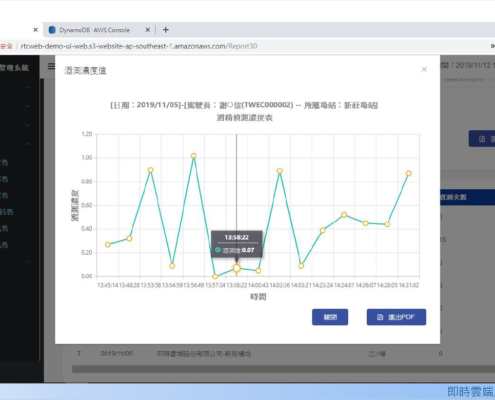495x400 pixels.
Task: Click the partially hidden blue export button
Action: click(482, 139)
